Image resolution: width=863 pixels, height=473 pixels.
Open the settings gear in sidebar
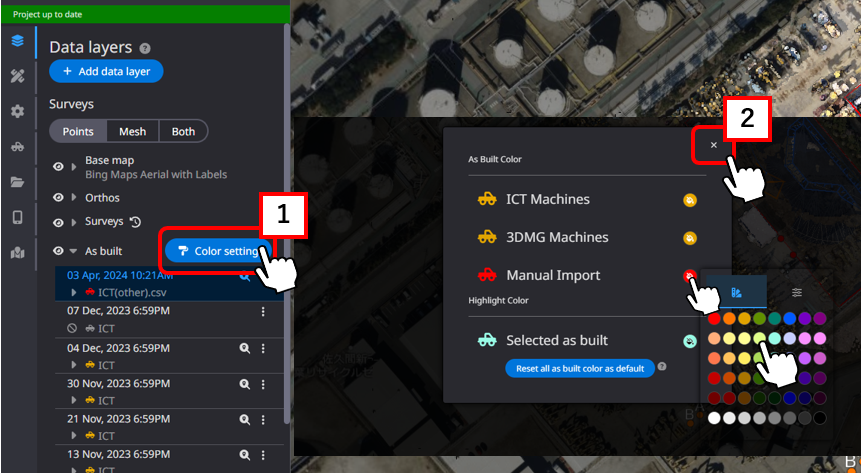[x=17, y=111]
